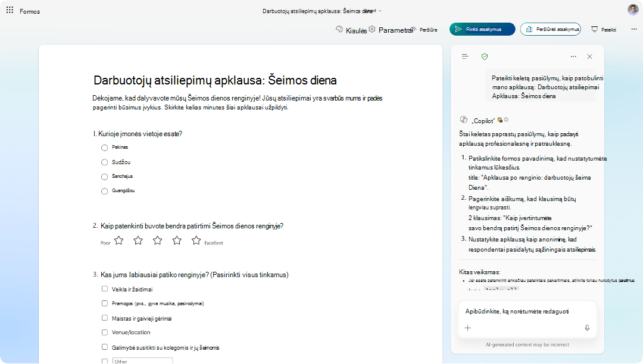Click the Poor rating label
This screenshot has height=364, width=643.
[105, 243]
